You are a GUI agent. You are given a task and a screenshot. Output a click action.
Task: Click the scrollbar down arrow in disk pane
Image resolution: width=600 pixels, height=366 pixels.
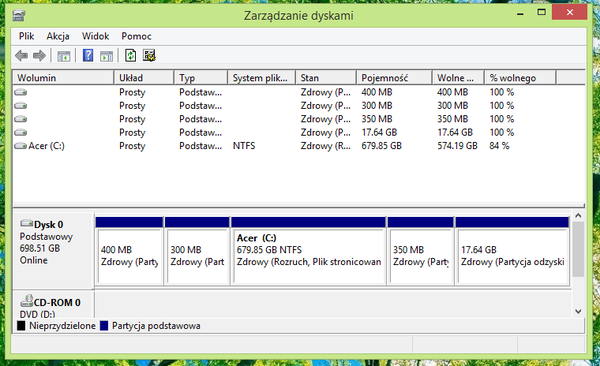coord(578,312)
